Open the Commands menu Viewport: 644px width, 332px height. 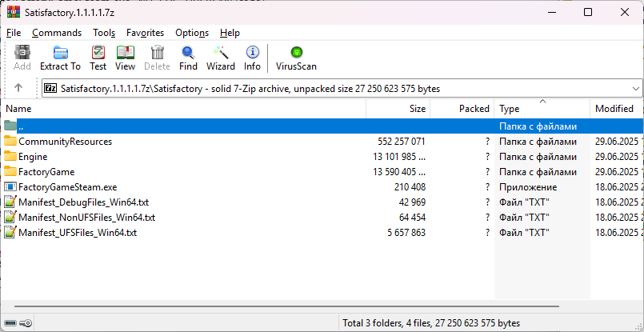click(57, 33)
